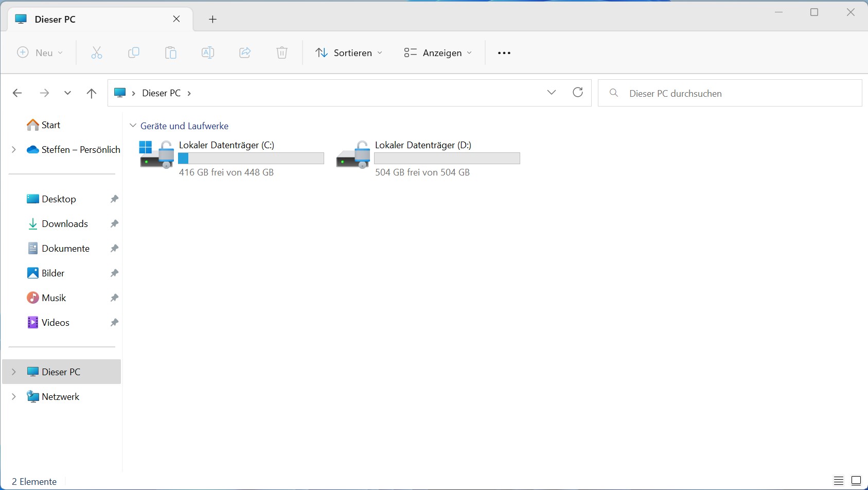Select Lokaler Datenträger (D:) label
The image size is (868, 490).
pos(423,145)
